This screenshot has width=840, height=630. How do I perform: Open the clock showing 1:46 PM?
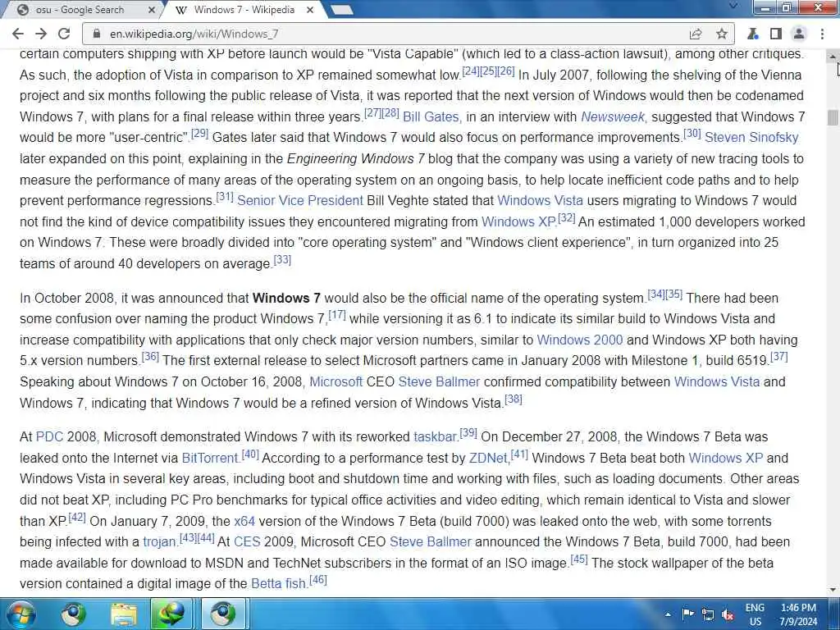pyautogui.click(x=798, y=614)
